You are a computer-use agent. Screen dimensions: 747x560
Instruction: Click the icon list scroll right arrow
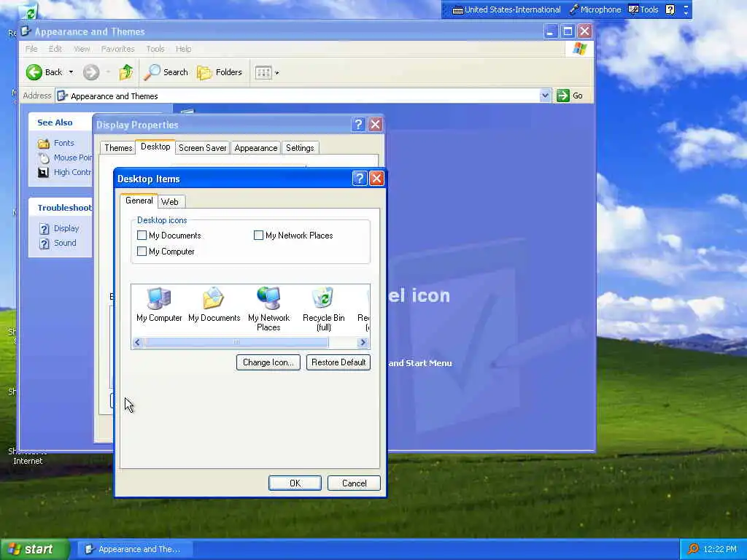coord(363,342)
